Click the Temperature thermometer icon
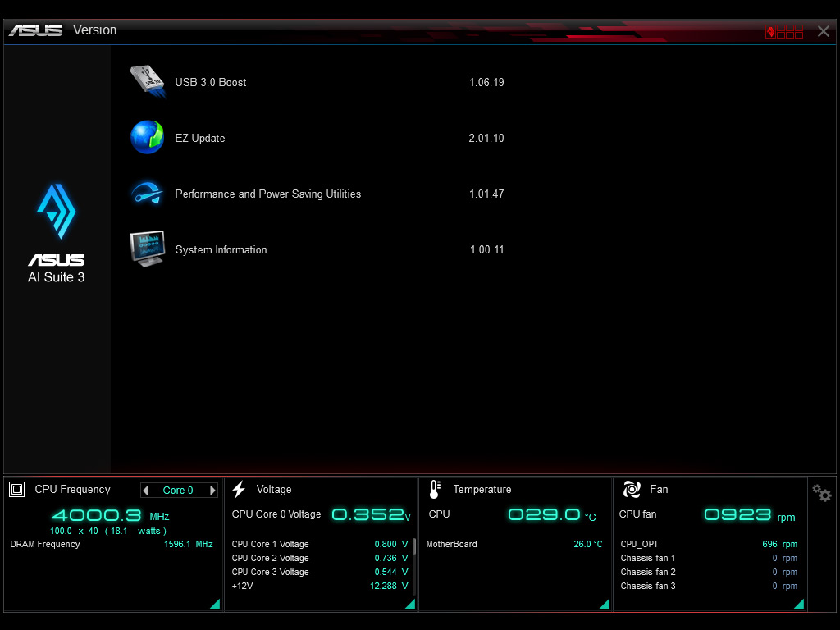 tap(435, 490)
